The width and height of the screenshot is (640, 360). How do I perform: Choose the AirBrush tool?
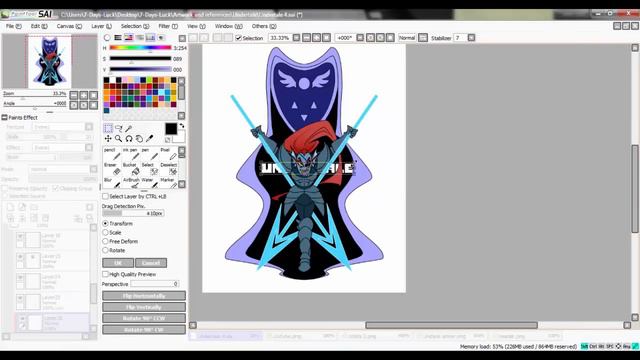tap(131, 183)
